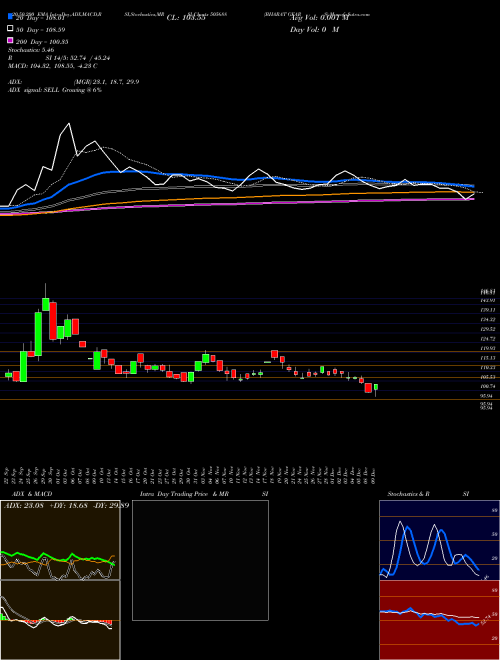Click the last green candlestick on the chart

375,387
